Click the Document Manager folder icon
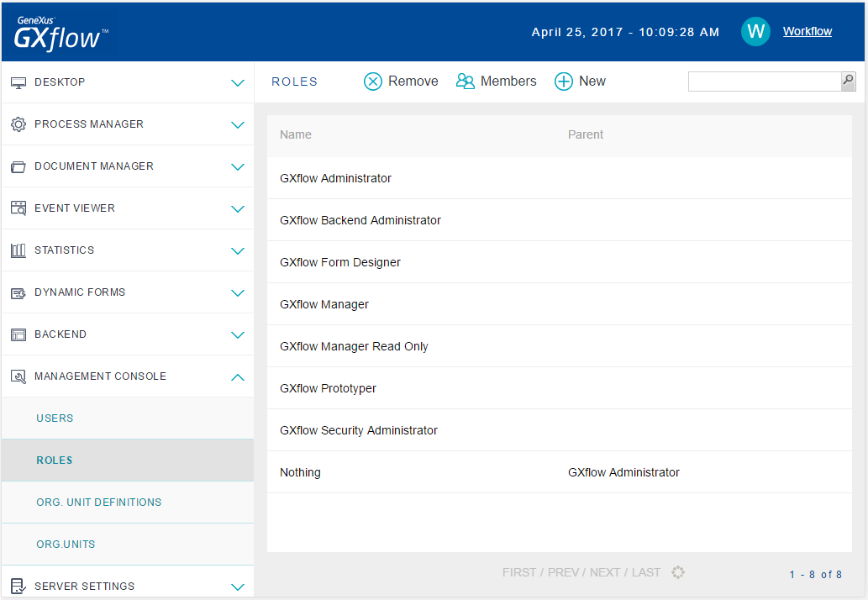The height and width of the screenshot is (600, 868). [18, 166]
